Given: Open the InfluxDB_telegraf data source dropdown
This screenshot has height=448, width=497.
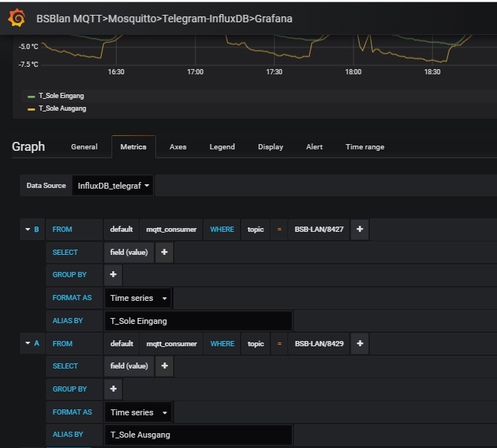Looking at the screenshot, I should pos(113,186).
